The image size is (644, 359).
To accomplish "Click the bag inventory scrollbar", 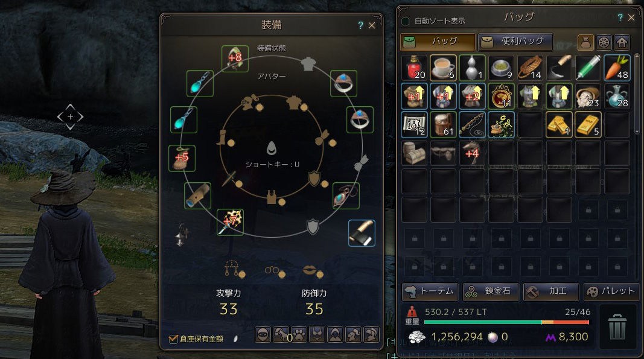I will pos(637,94).
